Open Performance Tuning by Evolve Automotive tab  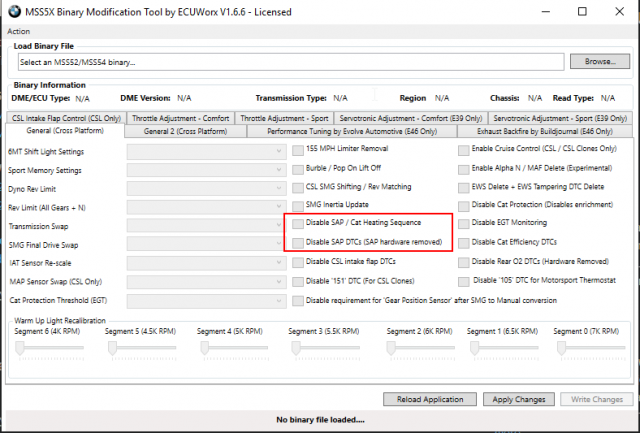pos(352,131)
